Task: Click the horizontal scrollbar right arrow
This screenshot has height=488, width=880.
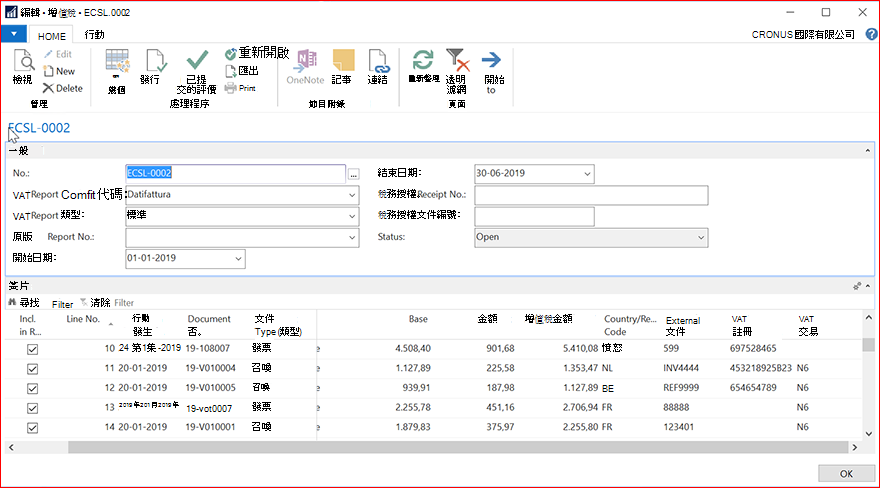Action: click(855, 447)
